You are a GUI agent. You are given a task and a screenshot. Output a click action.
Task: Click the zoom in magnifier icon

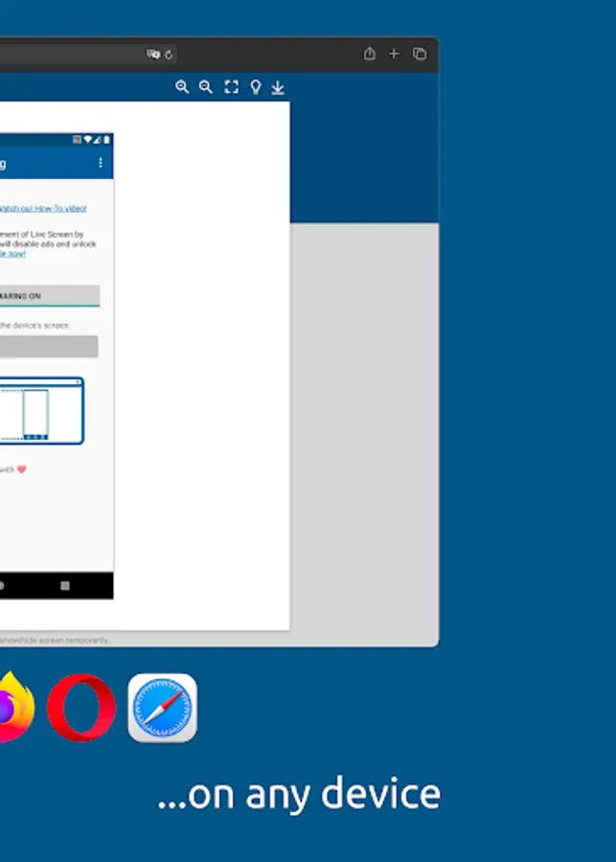182,87
